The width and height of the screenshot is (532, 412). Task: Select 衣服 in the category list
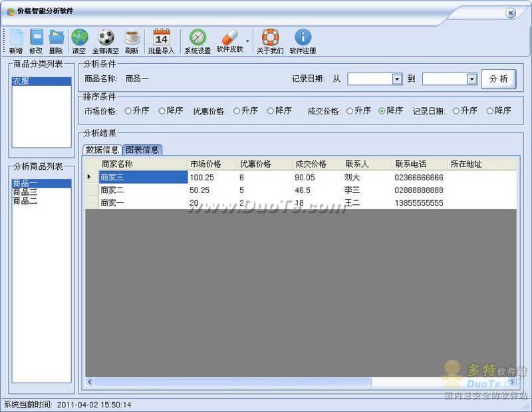(42, 81)
